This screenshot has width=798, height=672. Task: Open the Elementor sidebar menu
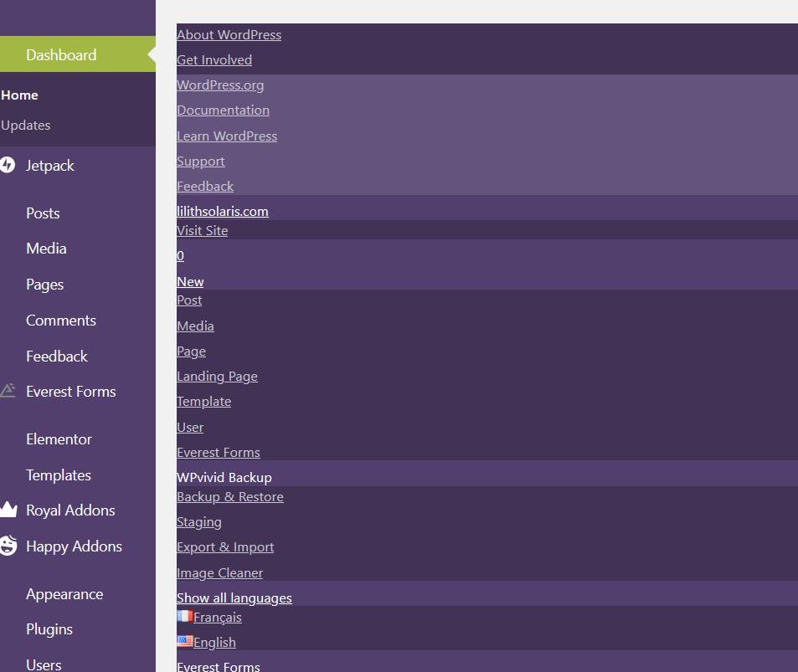tap(59, 439)
